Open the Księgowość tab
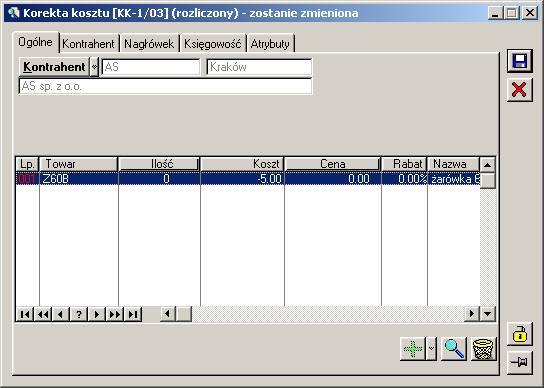The width and height of the screenshot is (544, 388). coord(213,44)
